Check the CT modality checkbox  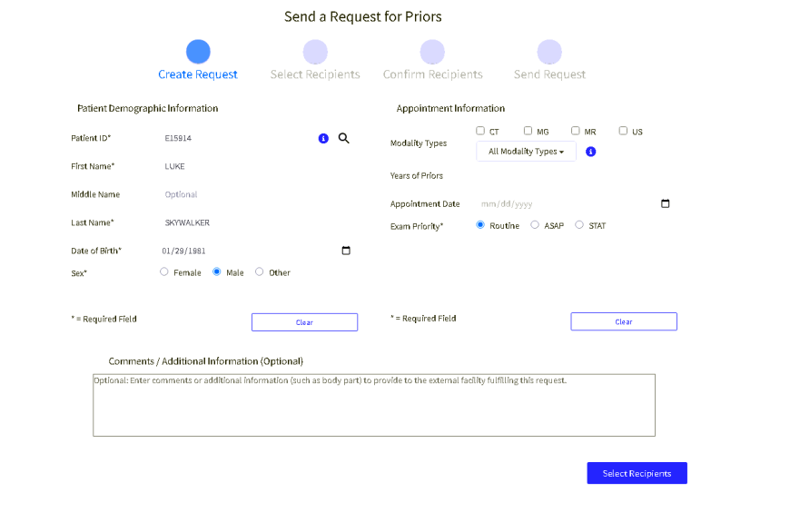coord(480,131)
